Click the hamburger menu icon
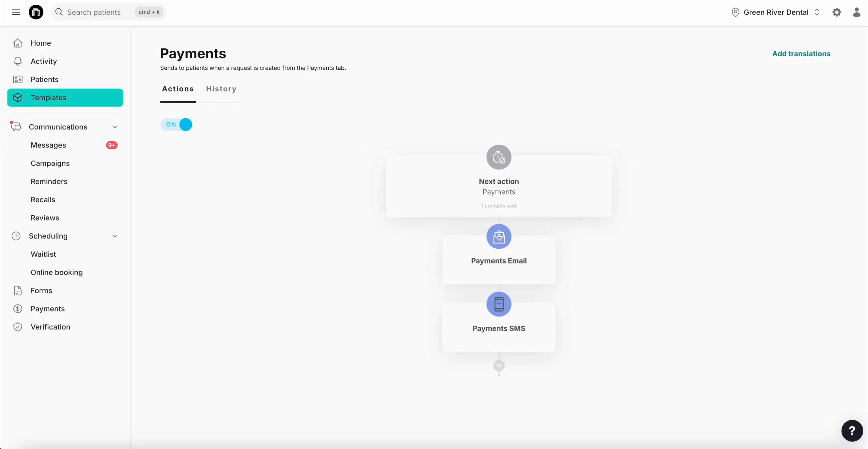Image resolution: width=868 pixels, height=449 pixels. coord(16,12)
